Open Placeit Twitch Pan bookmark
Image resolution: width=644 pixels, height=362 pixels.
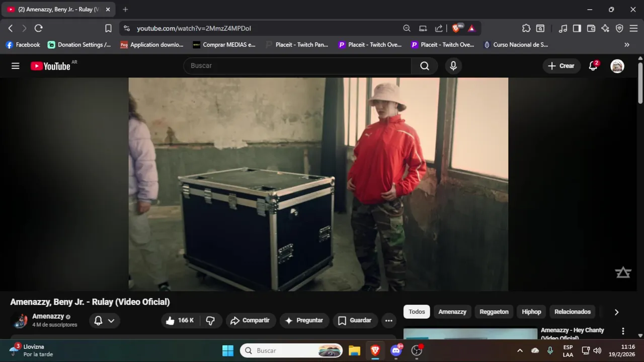(297, 45)
